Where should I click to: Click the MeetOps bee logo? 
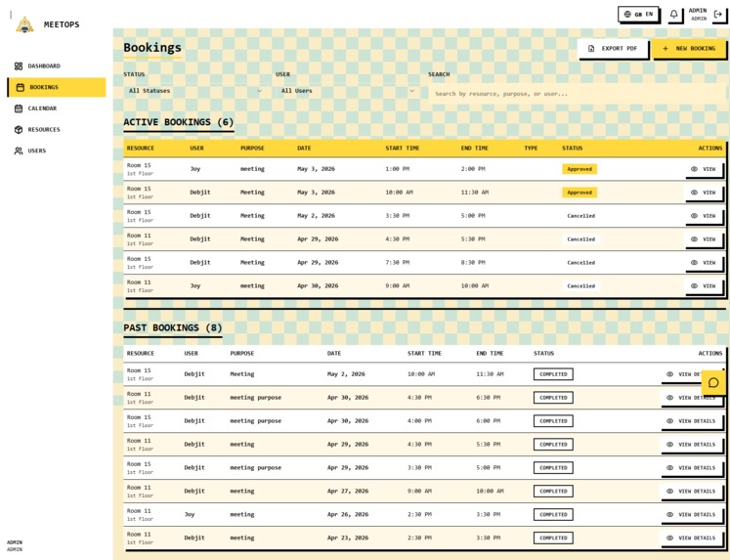pos(24,24)
